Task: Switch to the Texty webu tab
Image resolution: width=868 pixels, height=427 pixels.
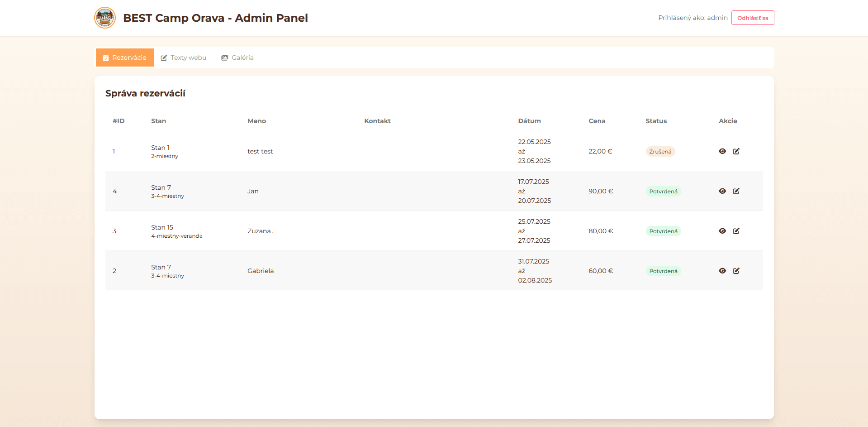Action: (184, 58)
